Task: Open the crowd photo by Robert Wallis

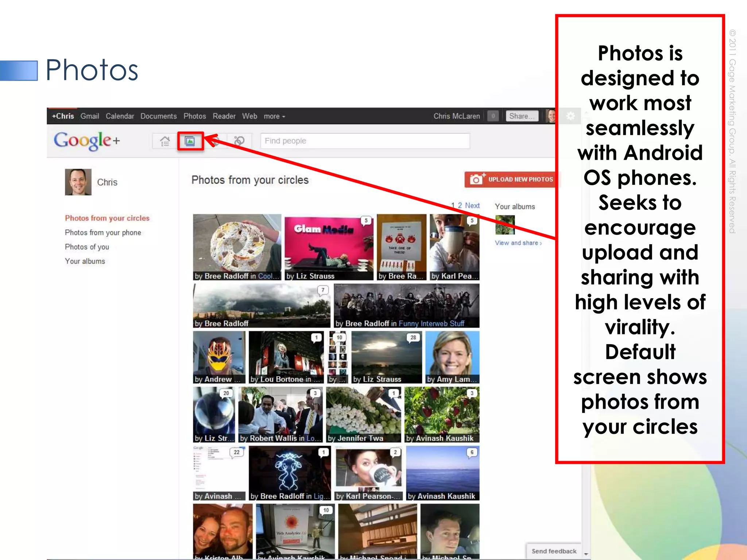Action: pyautogui.click(x=280, y=415)
